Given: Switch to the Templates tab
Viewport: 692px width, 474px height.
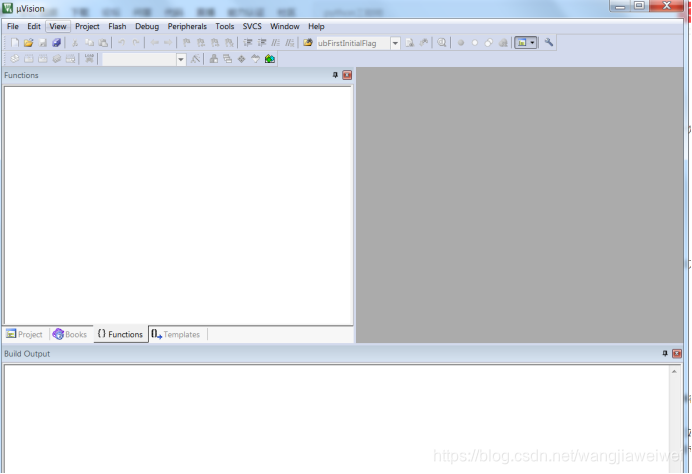Looking at the screenshot, I should [x=176, y=335].
